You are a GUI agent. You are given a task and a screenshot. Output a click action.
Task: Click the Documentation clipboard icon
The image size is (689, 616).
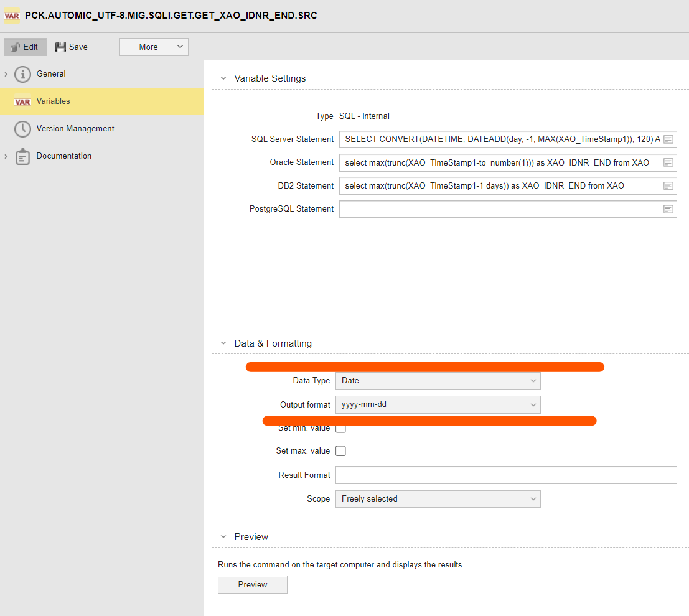pyautogui.click(x=22, y=156)
